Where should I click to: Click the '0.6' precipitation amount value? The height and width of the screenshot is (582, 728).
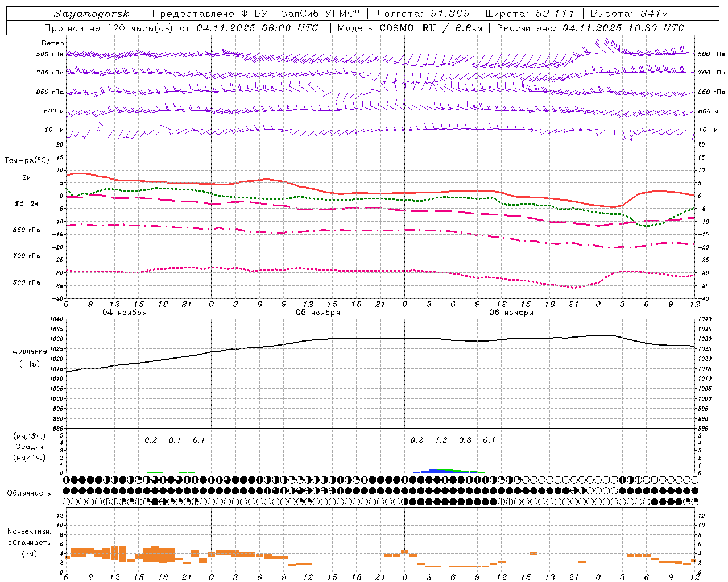click(465, 440)
